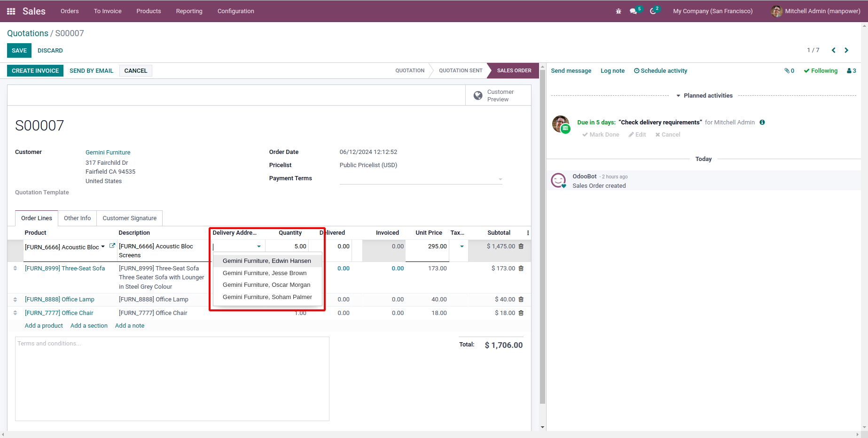868x438 pixels.
Task: Mark the planned activity Done
Action: click(601, 135)
